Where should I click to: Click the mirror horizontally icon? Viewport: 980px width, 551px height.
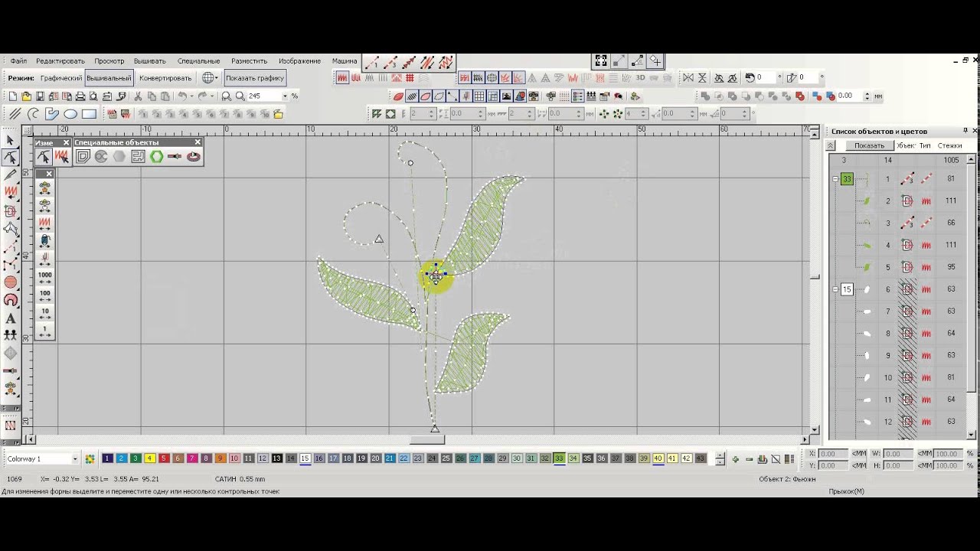click(688, 77)
